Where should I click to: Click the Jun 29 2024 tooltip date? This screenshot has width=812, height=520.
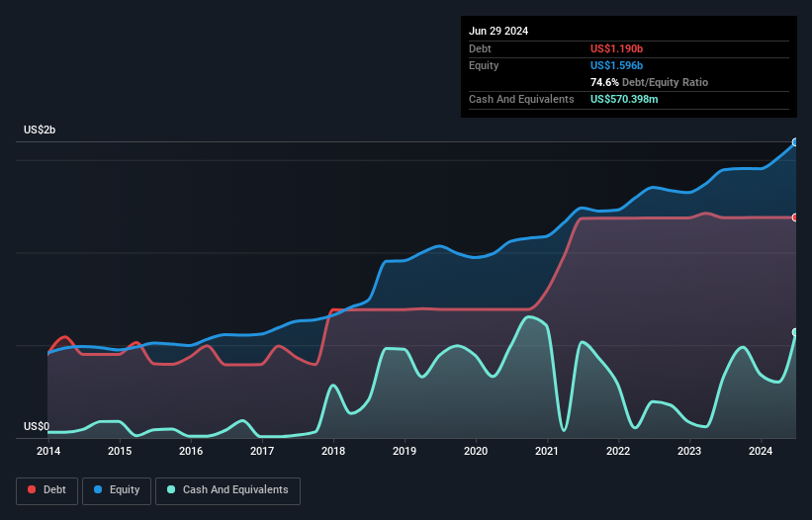coord(498,31)
